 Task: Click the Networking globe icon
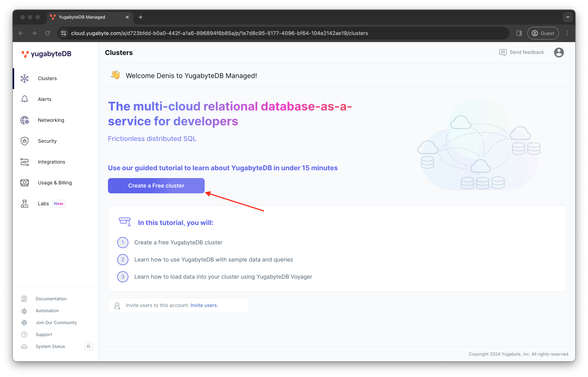pos(25,120)
